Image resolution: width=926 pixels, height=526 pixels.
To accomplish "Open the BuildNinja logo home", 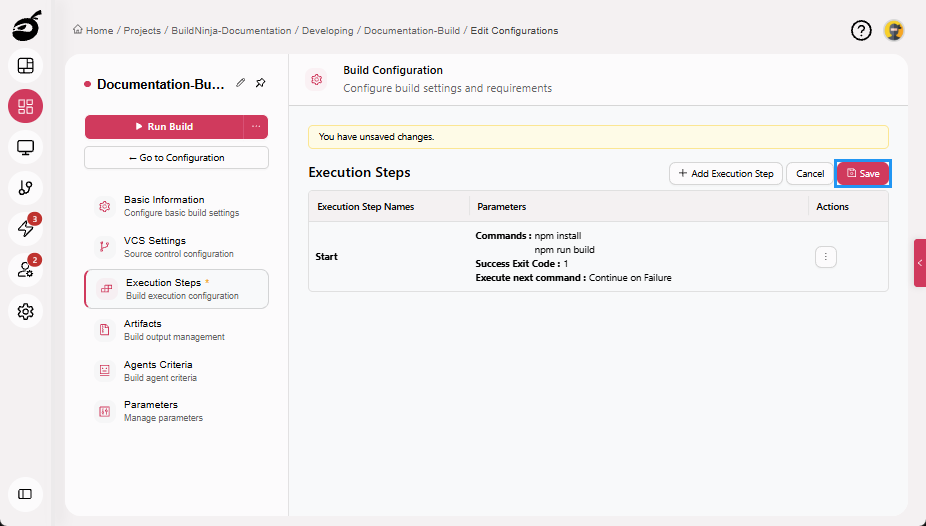I will 27,25.
